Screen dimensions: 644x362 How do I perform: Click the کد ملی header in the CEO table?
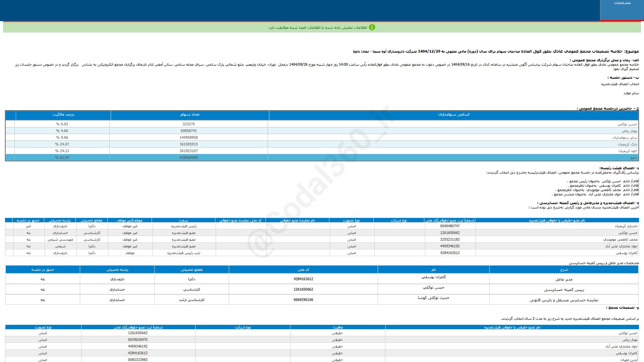(x=303, y=270)
